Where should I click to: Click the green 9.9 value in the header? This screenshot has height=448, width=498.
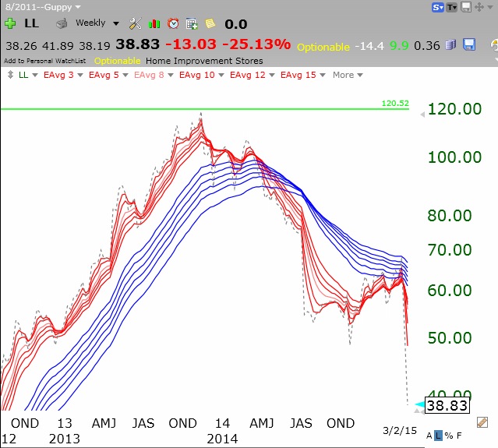tap(399, 46)
